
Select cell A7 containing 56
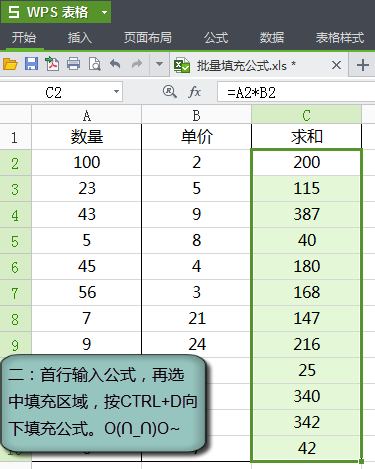point(87,293)
